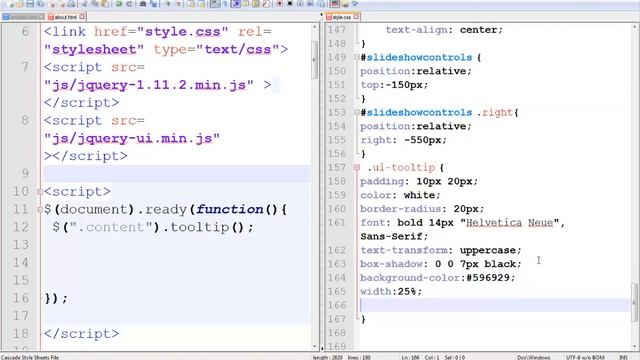Screen dimensions: 640x360
Task: Click the 'js/jquery-ui.min.js' source string
Action: (132, 138)
